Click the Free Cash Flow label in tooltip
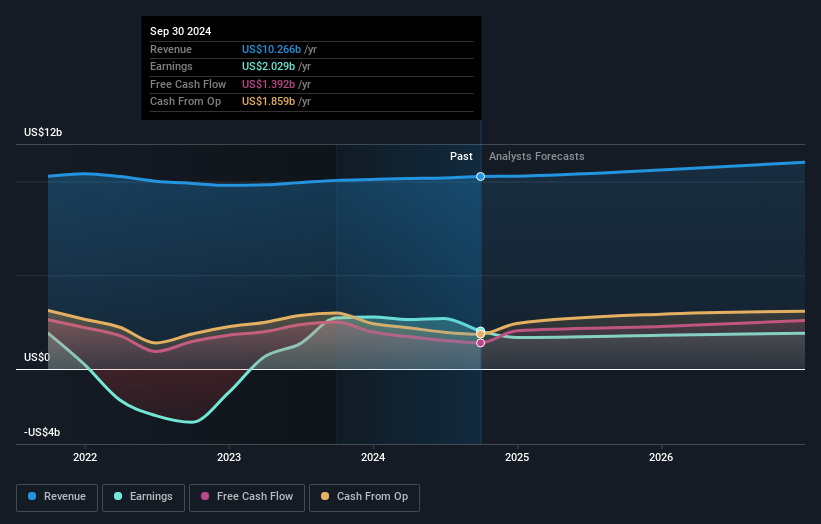Viewport: 821px width, 524px height. tap(188, 84)
